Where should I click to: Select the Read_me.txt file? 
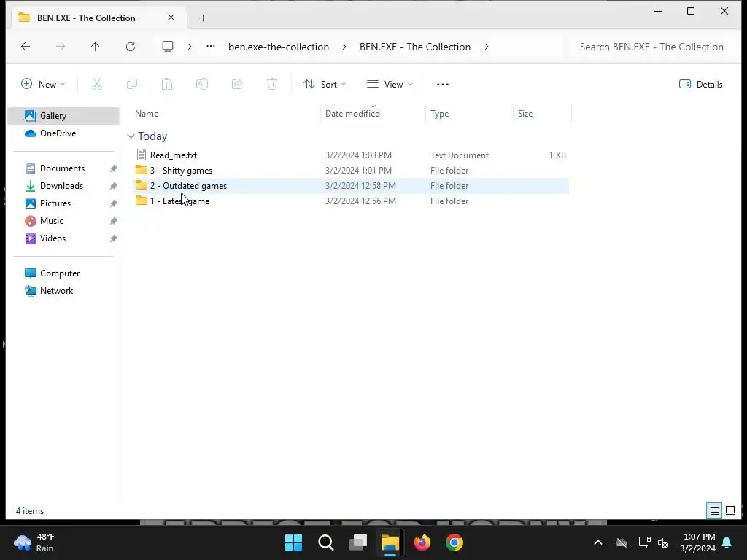[x=351, y=155]
